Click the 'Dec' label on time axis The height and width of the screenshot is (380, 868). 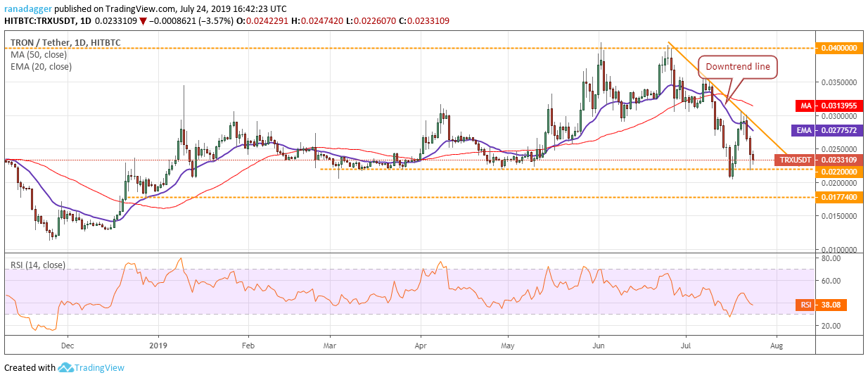(68, 346)
